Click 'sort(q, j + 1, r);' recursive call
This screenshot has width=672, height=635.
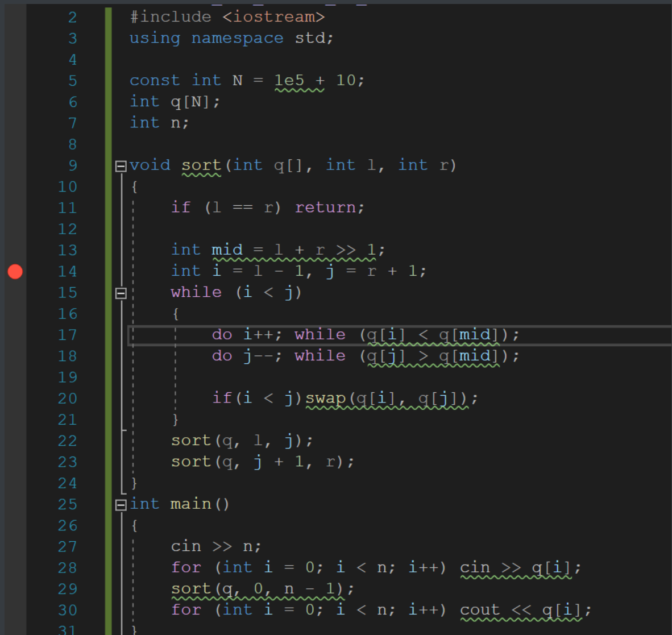click(x=263, y=462)
